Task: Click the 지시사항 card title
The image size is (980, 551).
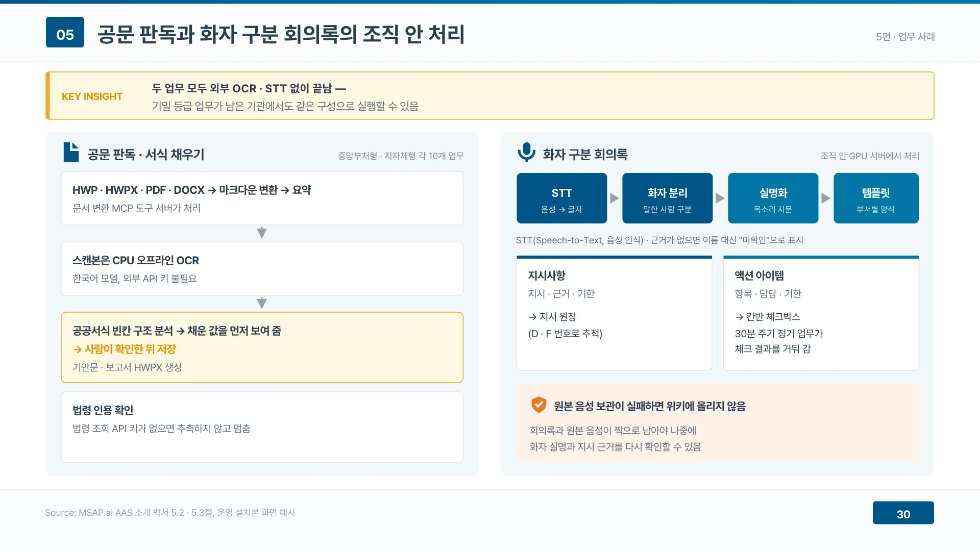Action: pyautogui.click(x=546, y=275)
